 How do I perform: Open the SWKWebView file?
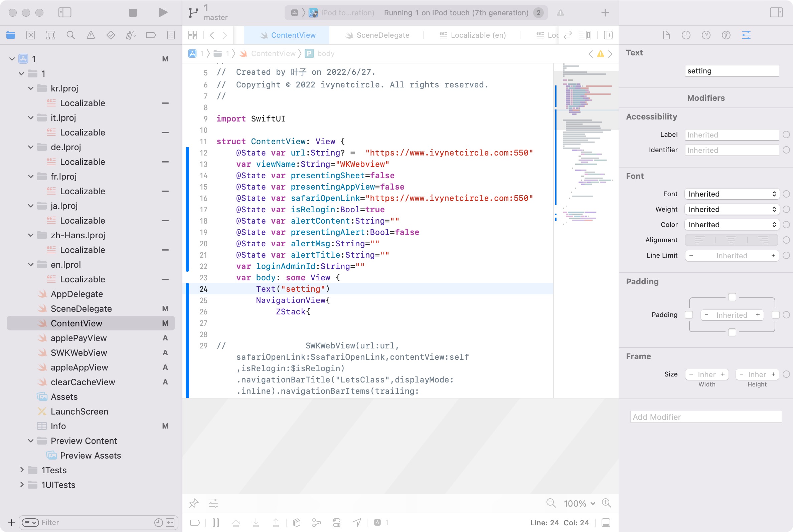tap(79, 352)
